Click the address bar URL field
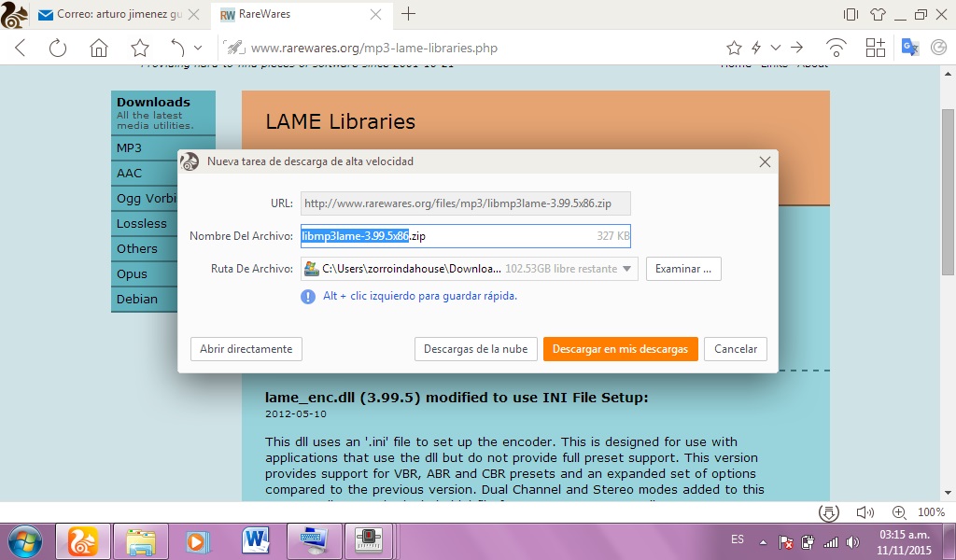 point(470,48)
